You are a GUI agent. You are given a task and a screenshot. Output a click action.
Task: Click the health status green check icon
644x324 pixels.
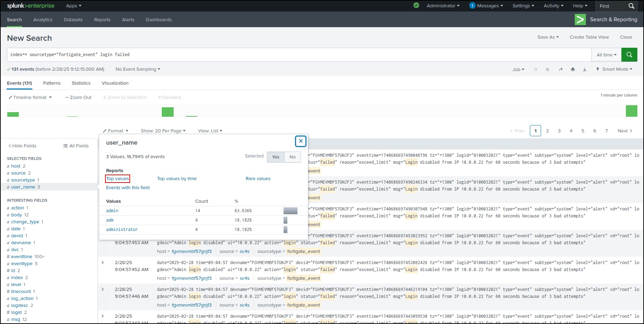pyautogui.click(x=416, y=6)
